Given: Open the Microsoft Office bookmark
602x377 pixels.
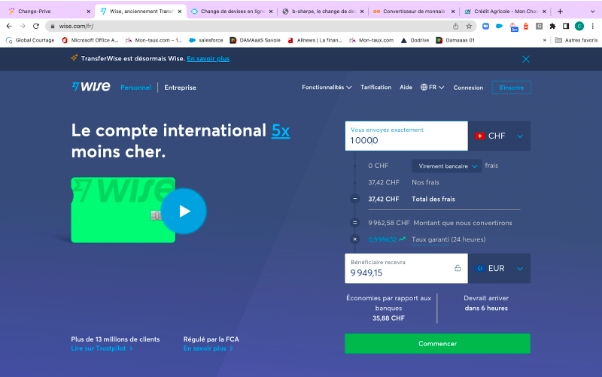Looking at the screenshot, I should (x=90, y=40).
